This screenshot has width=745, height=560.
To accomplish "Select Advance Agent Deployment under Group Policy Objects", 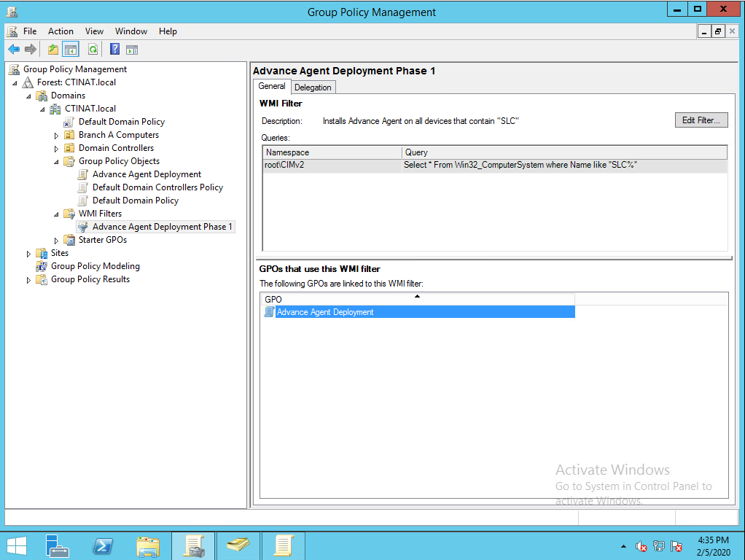I will pyautogui.click(x=146, y=174).
